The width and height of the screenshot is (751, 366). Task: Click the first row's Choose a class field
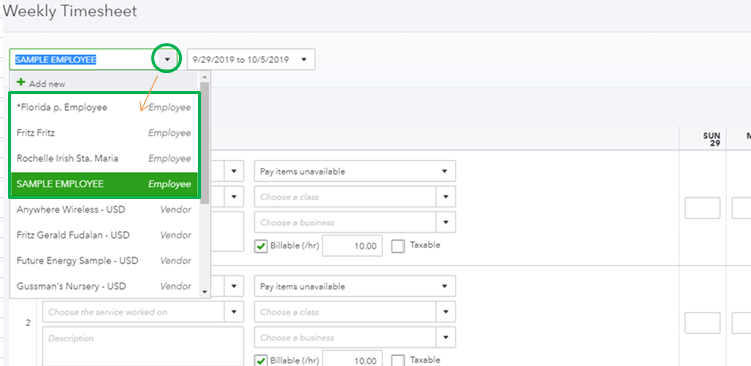[x=345, y=196]
